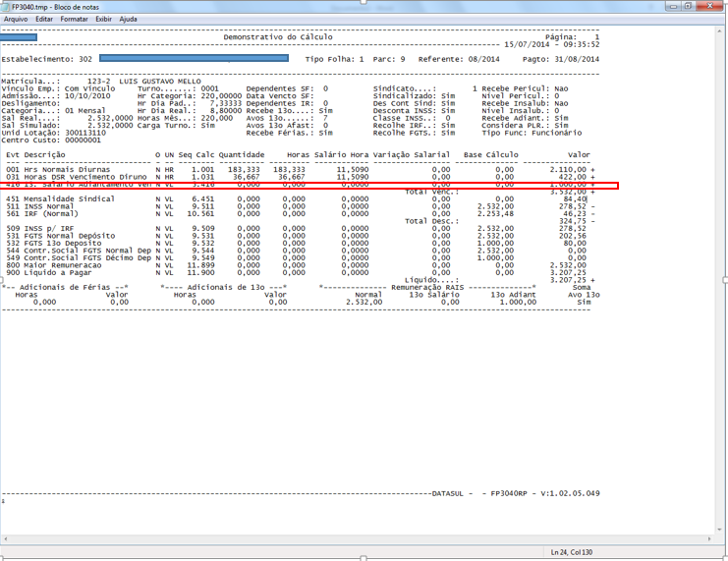Click the 'Pagto: 31/08/2014' text
This screenshot has width=728, height=561.
(561, 59)
